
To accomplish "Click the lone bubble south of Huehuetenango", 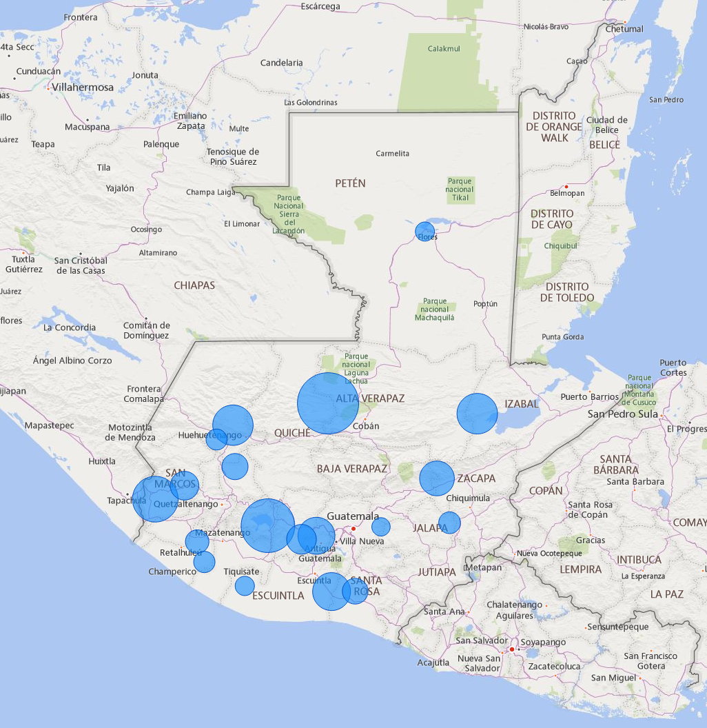I will coord(235,466).
